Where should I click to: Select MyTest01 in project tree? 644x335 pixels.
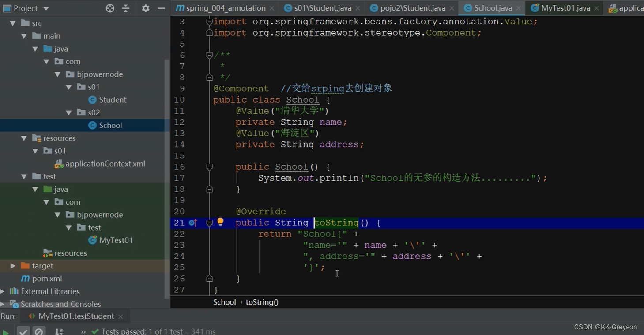(116, 240)
